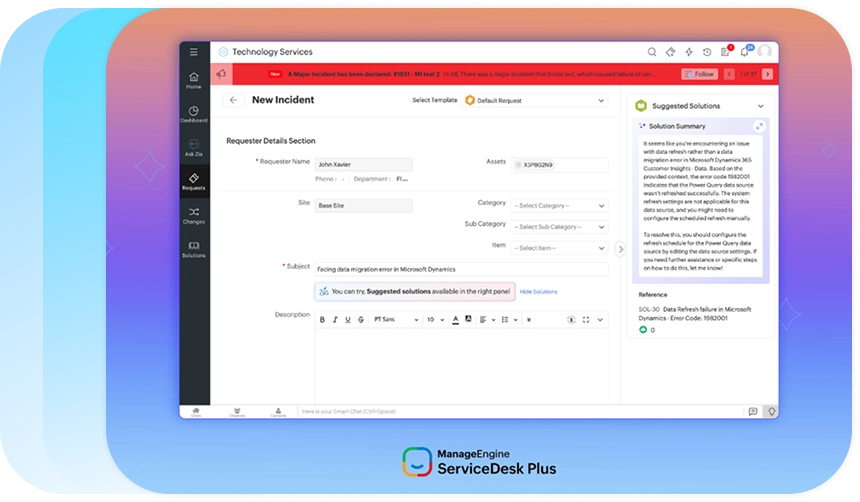Open Ask Zia assistant
Image resolution: width=860 pixels, height=502 pixels.
[x=194, y=148]
